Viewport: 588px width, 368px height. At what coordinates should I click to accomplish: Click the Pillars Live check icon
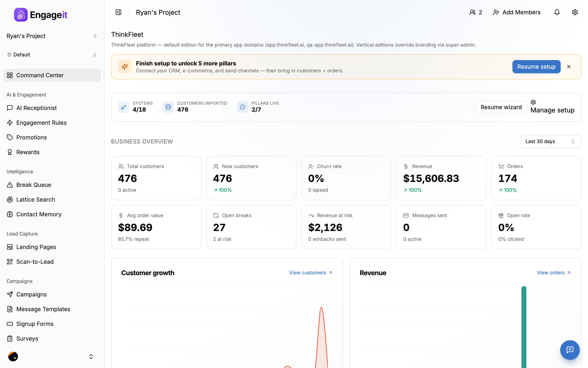[x=242, y=107]
